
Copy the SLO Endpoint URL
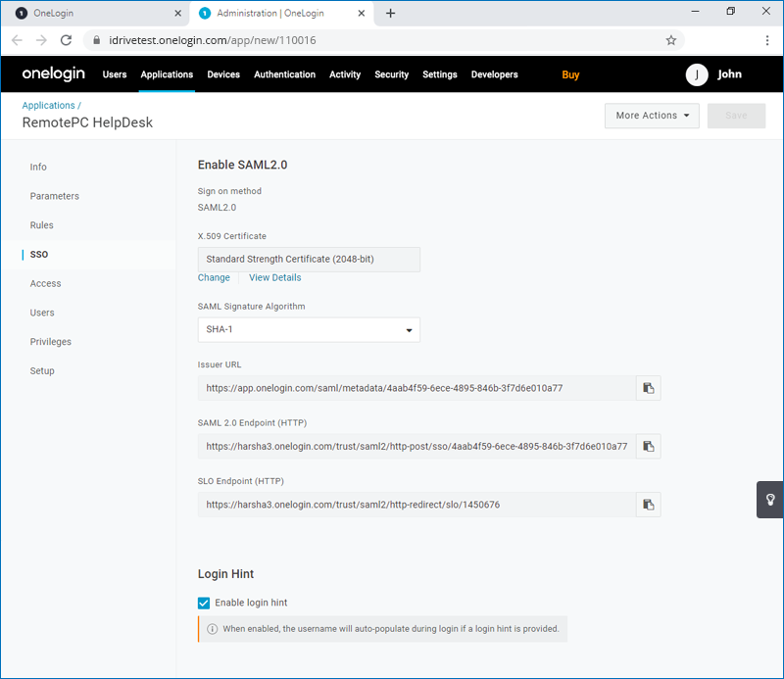pyautogui.click(x=648, y=505)
